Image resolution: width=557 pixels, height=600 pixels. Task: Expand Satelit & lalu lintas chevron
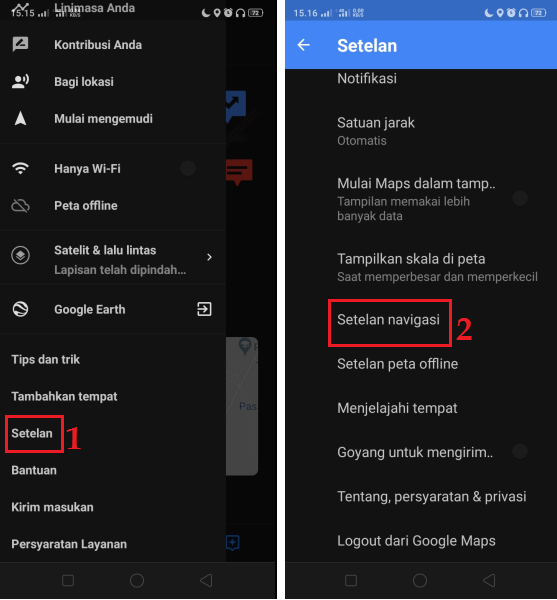coord(209,257)
